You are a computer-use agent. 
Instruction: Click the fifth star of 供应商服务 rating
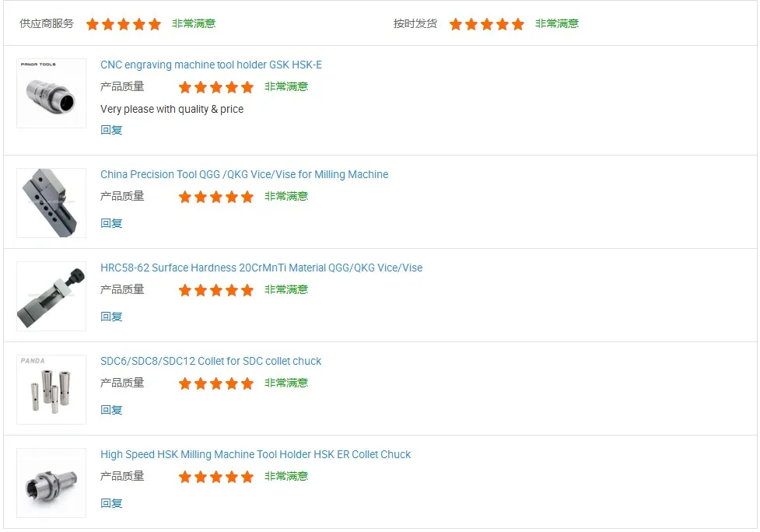tap(155, 24)
